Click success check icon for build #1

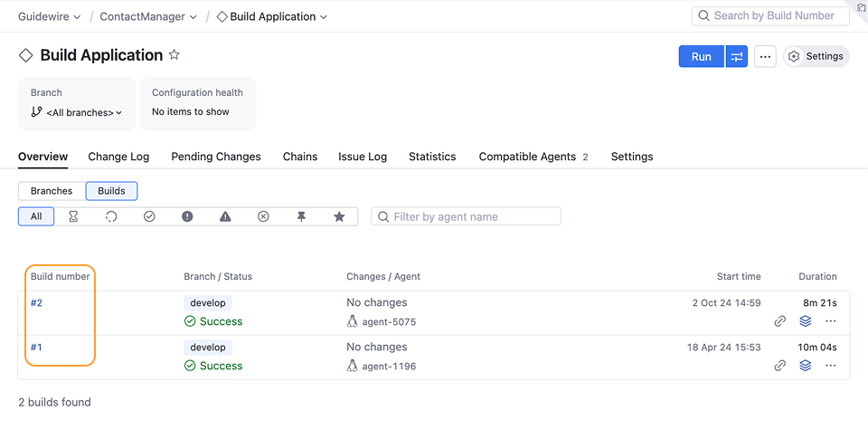pyautogui.click(x=190, y=366)
